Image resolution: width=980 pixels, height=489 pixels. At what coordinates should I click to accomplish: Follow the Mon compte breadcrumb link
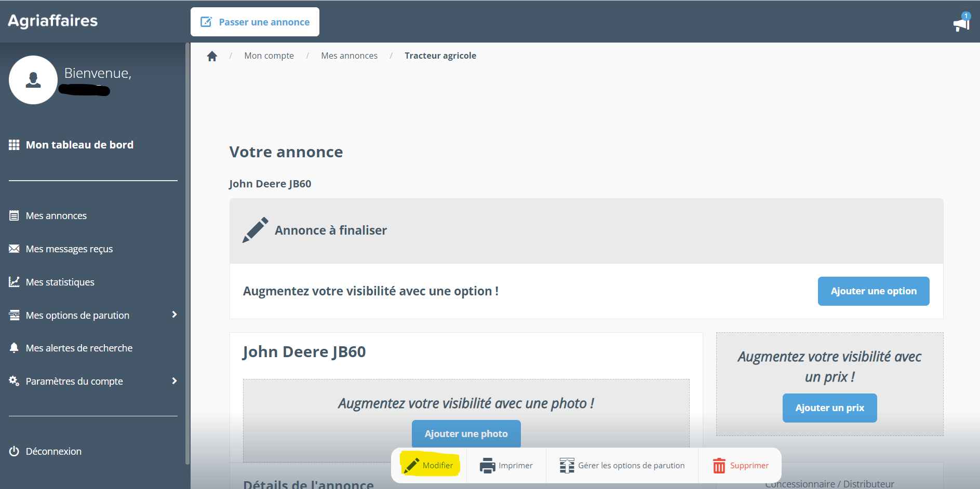click(x=269, y=56)
